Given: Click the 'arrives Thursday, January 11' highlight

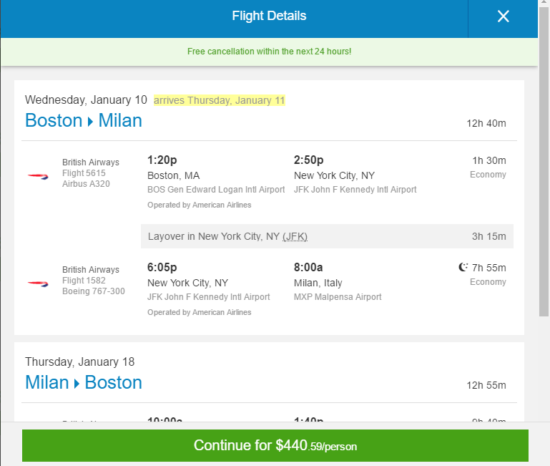Looking at the screenshot, I should tap(219, 100).
